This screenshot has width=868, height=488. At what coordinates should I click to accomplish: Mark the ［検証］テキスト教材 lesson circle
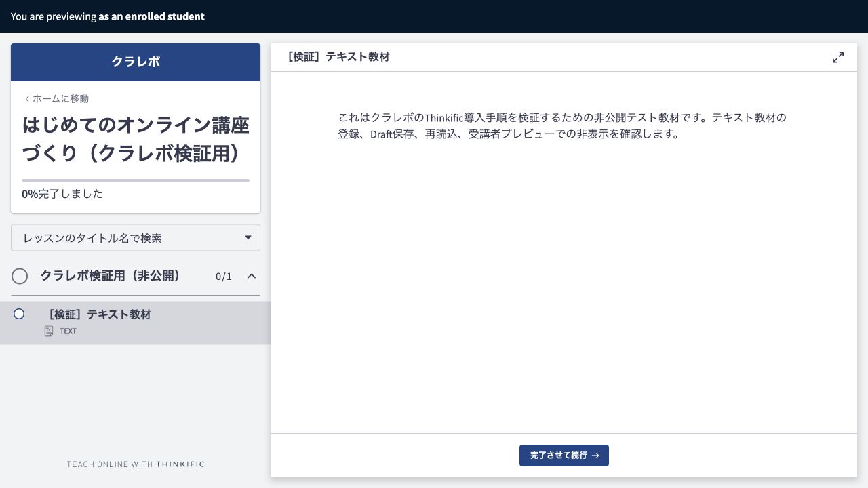click(x=19, y=314)
